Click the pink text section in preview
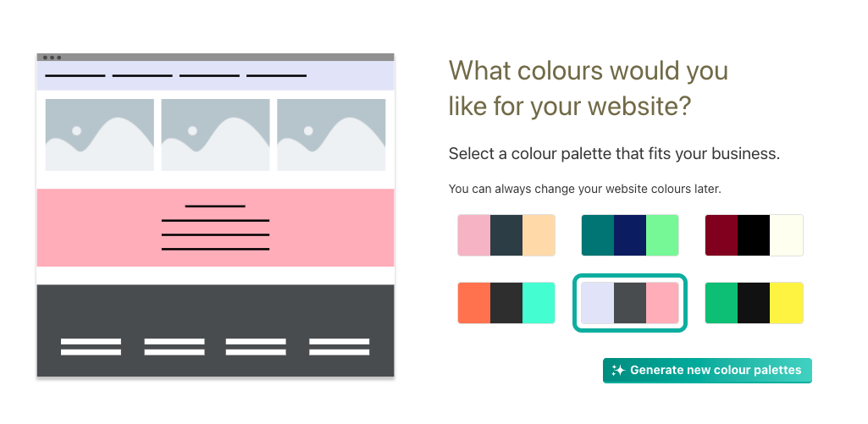This screenshot has height=424, width=868. pyautogui.click(x=215, y=228)
